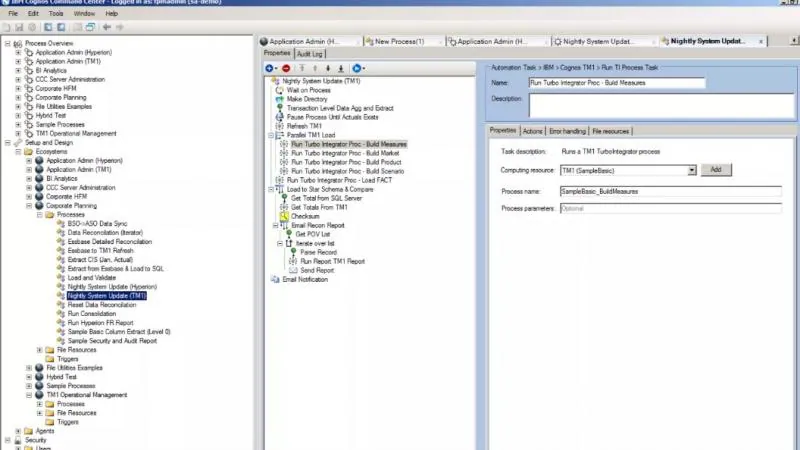Click the move task to bottom arrow
The width and height of the screenshot is (800, 450).
[341, 68]
